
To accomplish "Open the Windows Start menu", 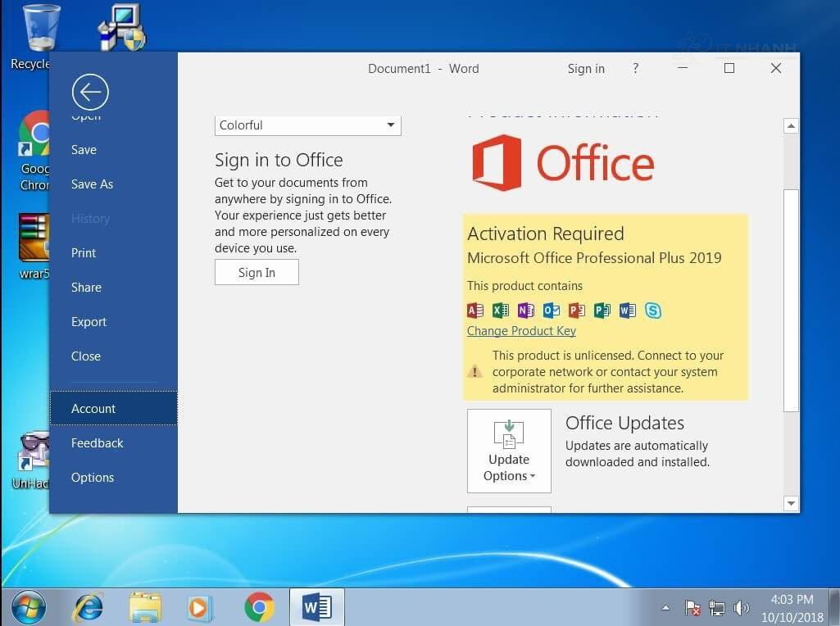I will tap(29, 607).
